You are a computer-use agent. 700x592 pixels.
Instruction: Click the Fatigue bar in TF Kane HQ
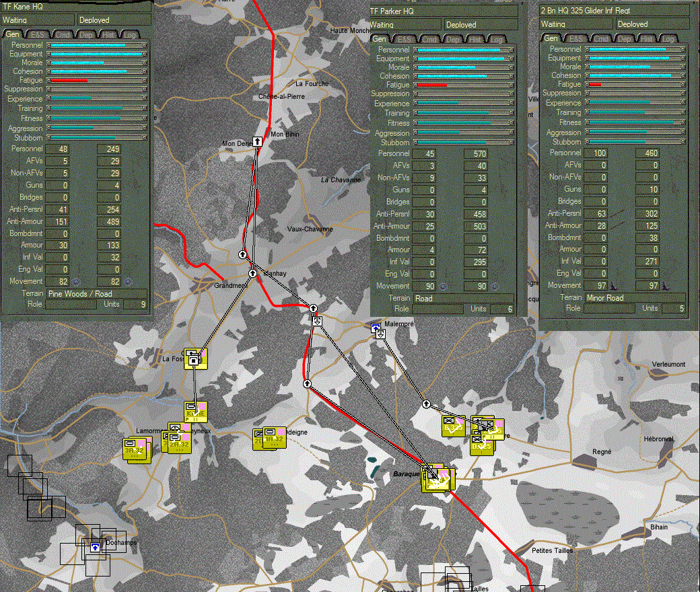coord(98,80)
